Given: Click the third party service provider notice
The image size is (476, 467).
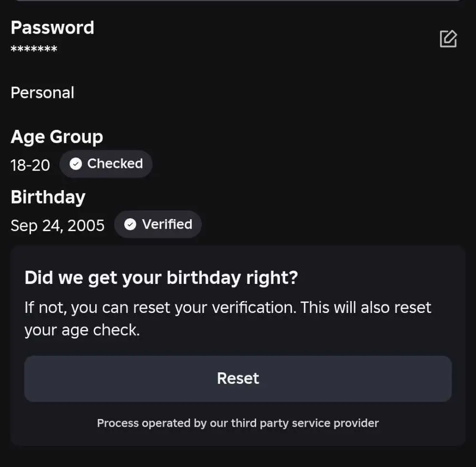Looking at the screenshot, I should 238,423.
